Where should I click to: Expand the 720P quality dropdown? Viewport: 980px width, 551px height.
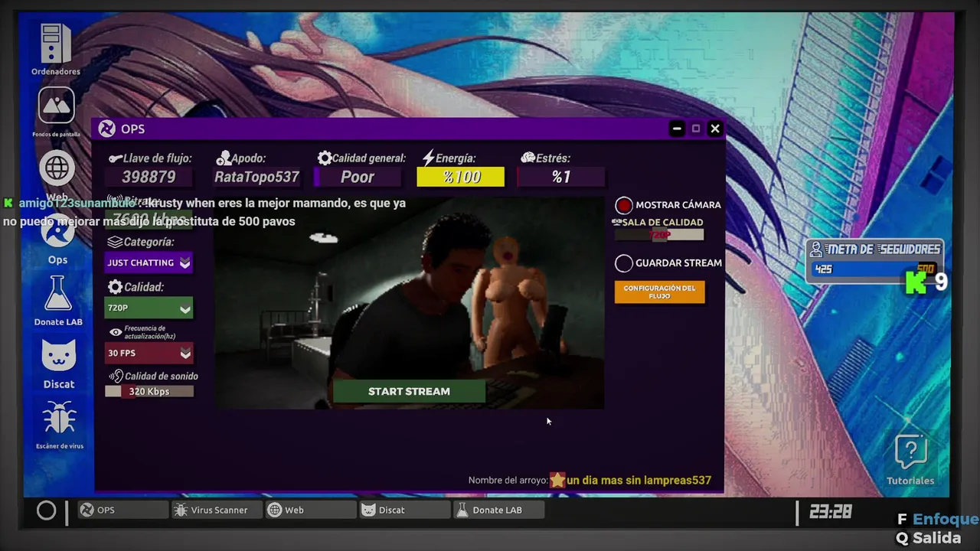tap(149, 308)
